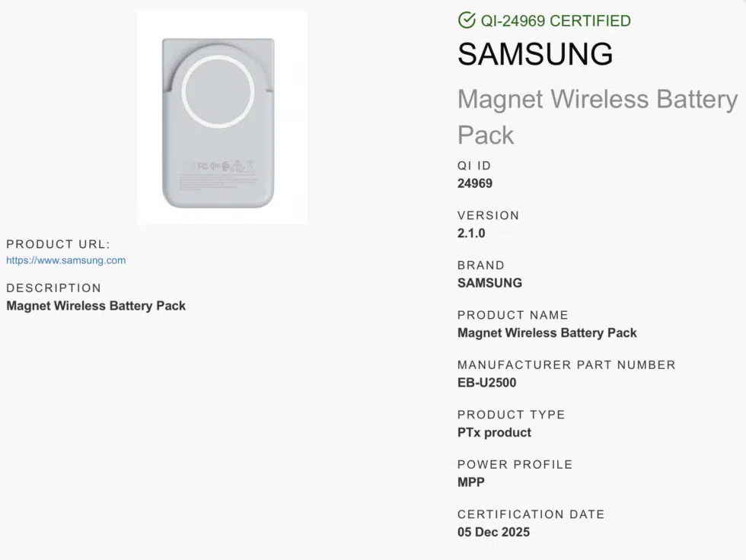Click the green certified checkmark icon
The height and width of the screenshot is (560, 746).
click(x=467, y=21)
